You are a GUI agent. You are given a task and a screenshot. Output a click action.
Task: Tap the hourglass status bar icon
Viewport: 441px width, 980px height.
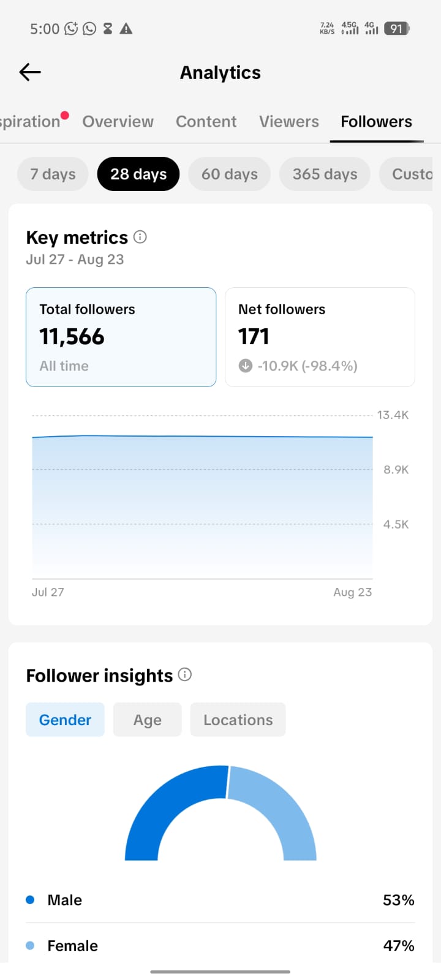coord(108,29)
